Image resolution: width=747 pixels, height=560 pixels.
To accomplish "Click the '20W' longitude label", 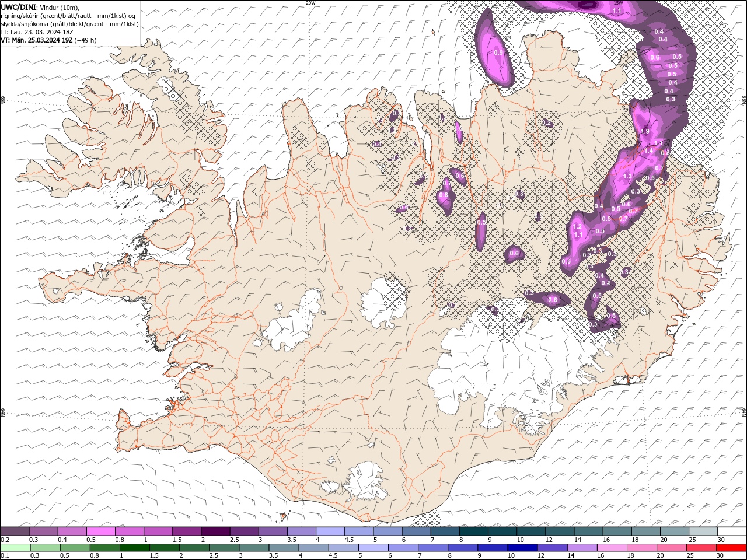I will [x=310, y=3].
